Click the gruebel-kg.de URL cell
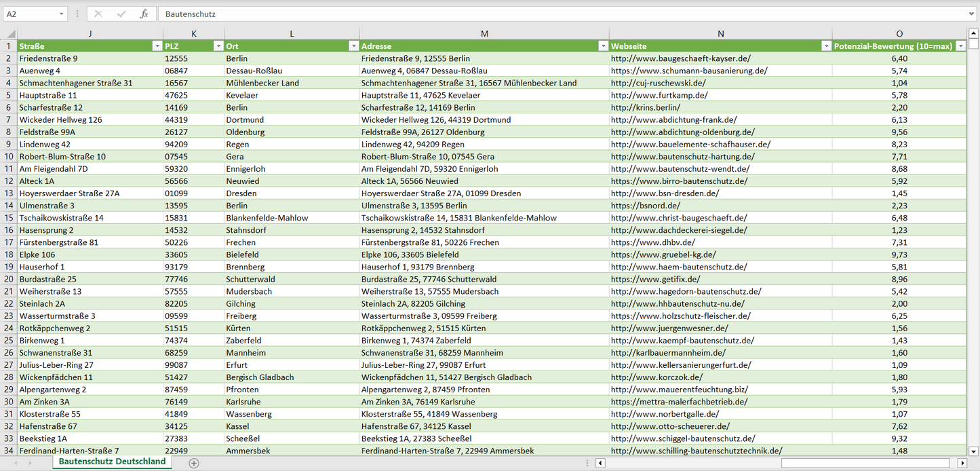The width and height of the screenshot is (980, 471). 663,255
